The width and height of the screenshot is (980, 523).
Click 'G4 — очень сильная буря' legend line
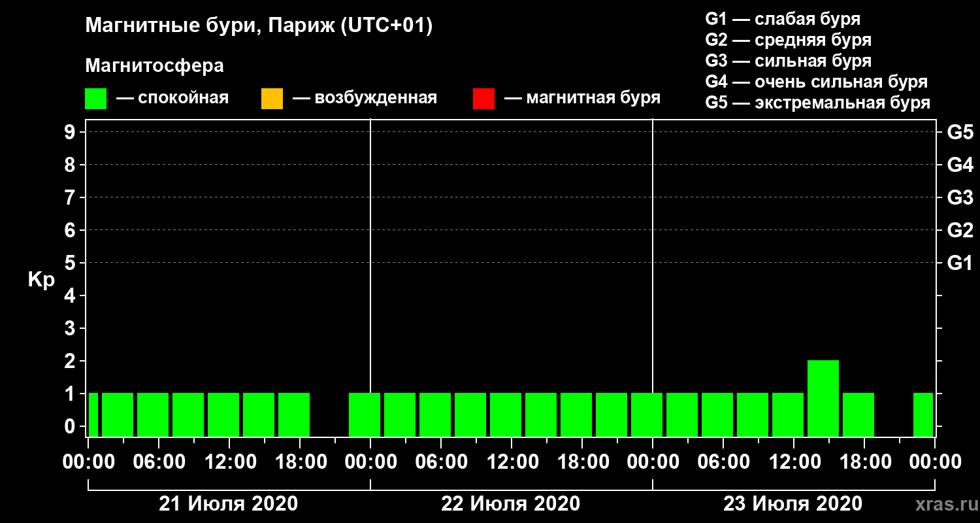(x=816, y=82)
